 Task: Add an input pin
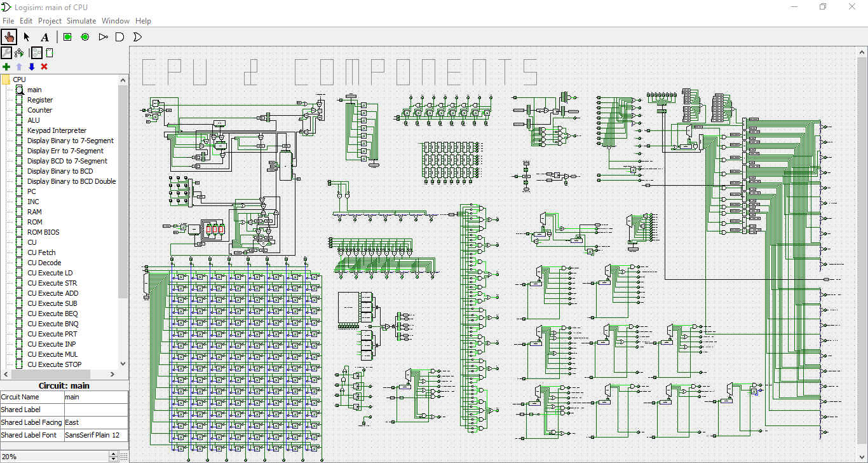click(x=67, y=37)
